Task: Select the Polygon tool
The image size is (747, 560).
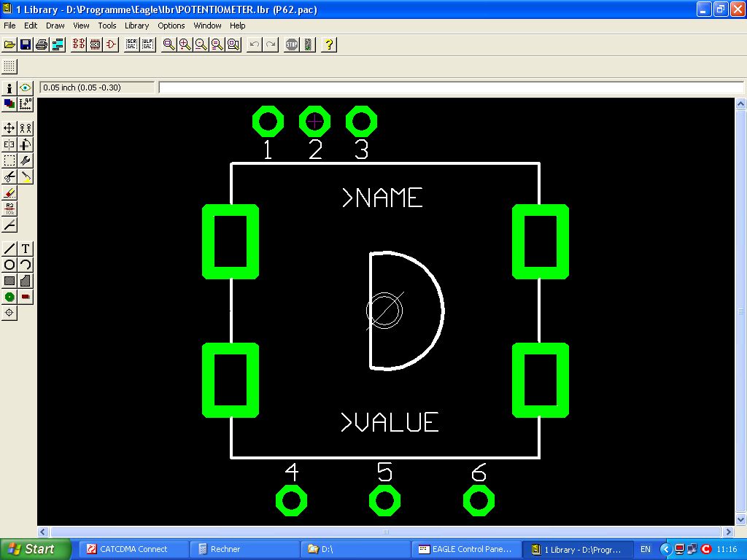Action: click(26, 281)
